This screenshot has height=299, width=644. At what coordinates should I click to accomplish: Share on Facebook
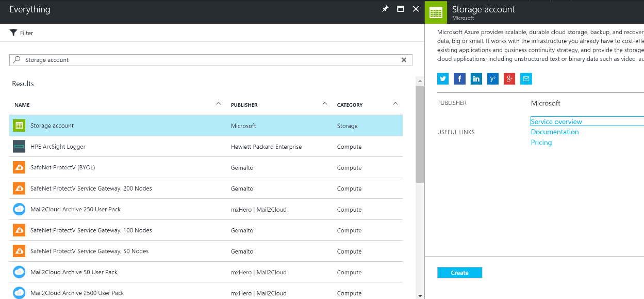coord(459,78)
